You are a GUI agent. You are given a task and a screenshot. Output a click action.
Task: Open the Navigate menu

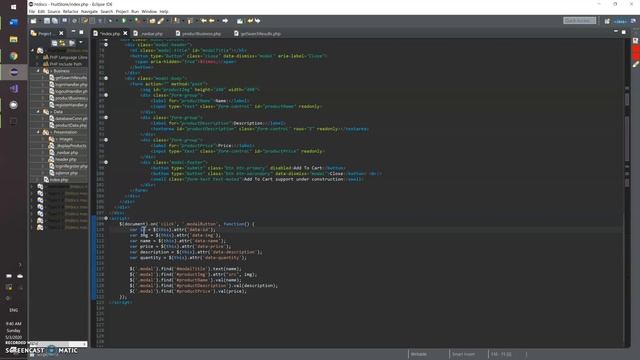89,11
